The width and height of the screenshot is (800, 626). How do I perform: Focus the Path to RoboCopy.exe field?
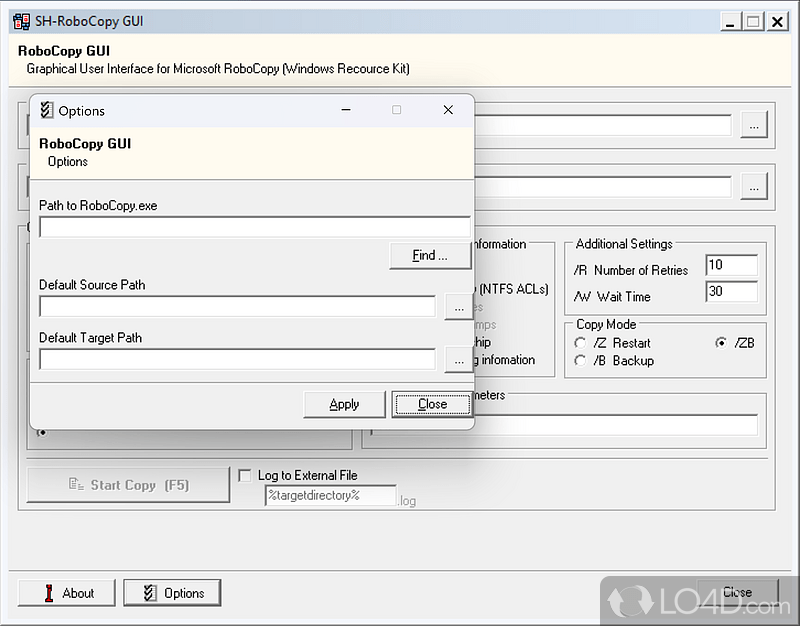pos(255,227)
